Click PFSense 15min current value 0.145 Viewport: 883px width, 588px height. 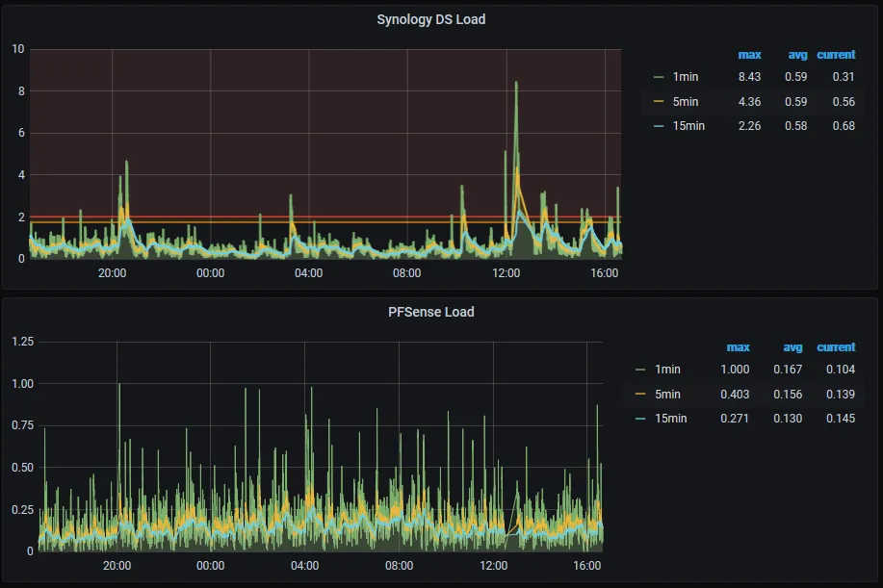pyautogui.click(x=841, y=418)
